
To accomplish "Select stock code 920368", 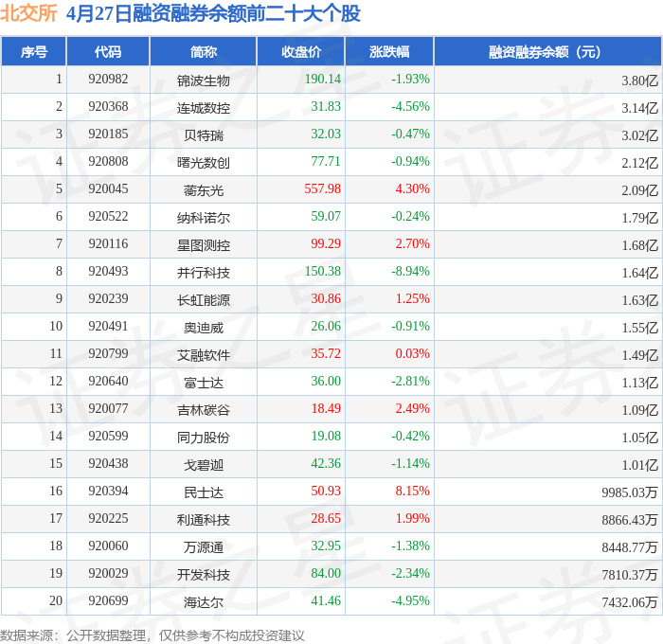I will click(x=108, y=107).
